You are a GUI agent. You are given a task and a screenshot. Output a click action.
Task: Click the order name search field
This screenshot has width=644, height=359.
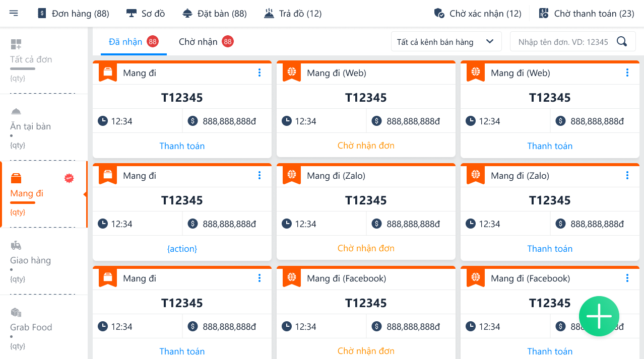(563, 42)
